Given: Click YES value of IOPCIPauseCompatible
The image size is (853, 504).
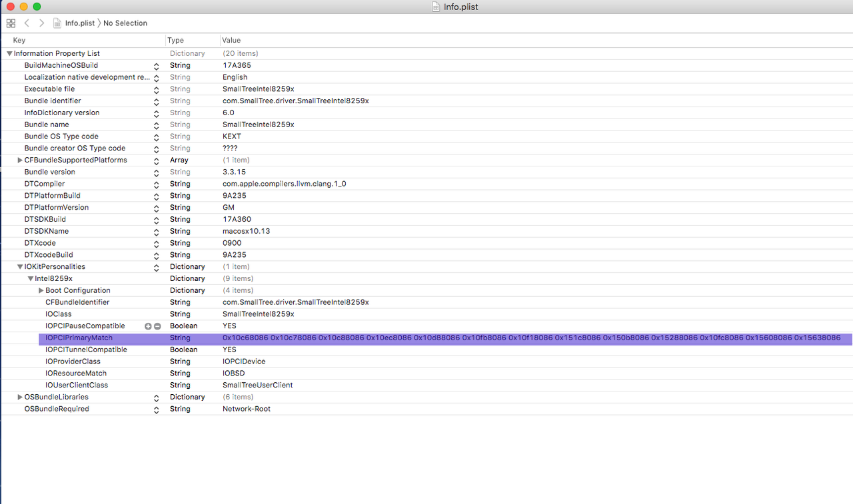Looking at the screenshot, I should tap(229, 326).
